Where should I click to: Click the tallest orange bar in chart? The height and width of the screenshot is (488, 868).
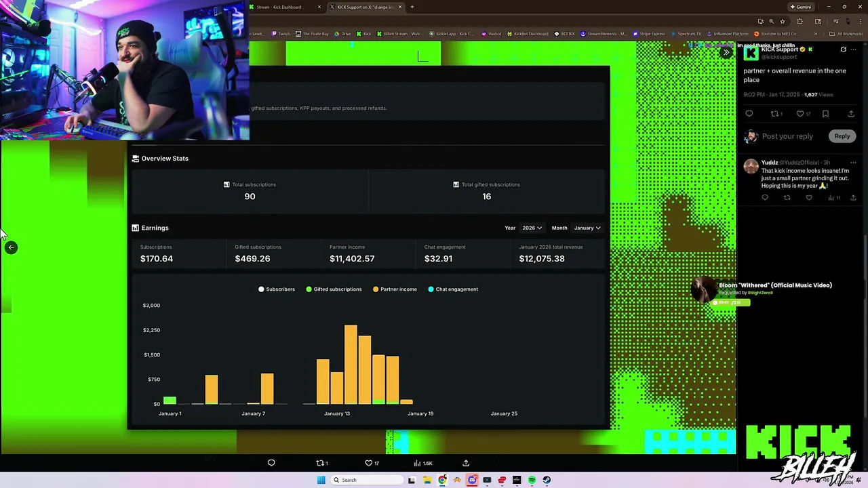click(351, 365)
